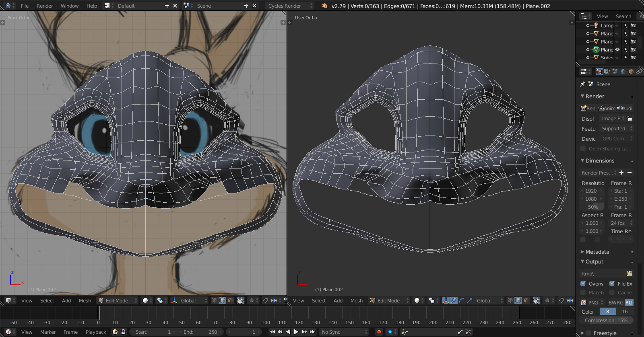Open World properties tab globe icon

623,72
